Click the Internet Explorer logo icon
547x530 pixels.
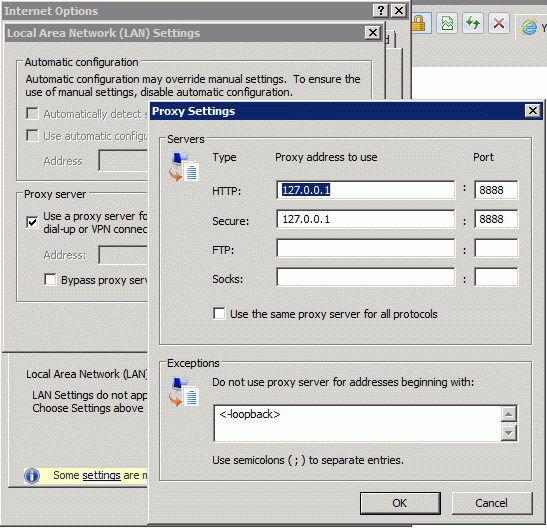coord(529,27)
